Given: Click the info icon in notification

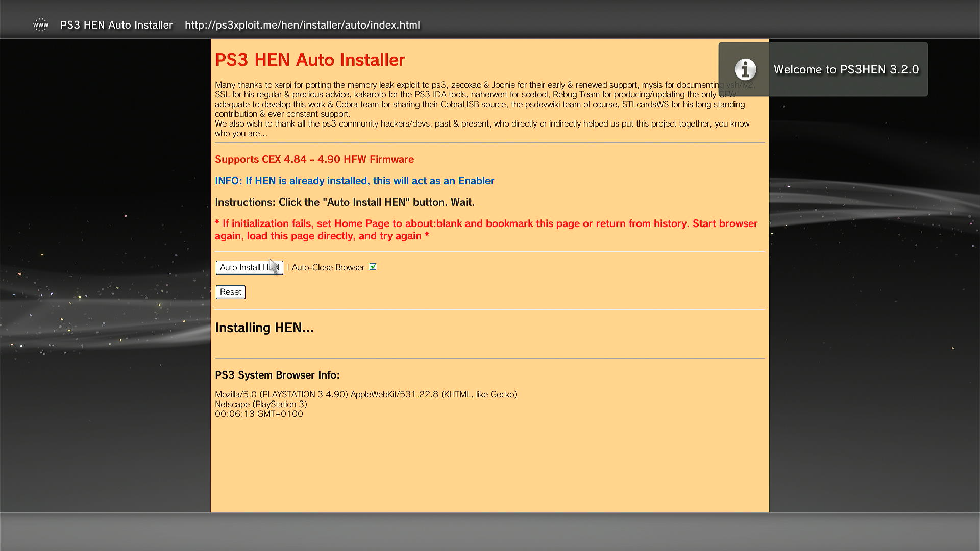Looking at the screenshot, I should pos(745,69).
